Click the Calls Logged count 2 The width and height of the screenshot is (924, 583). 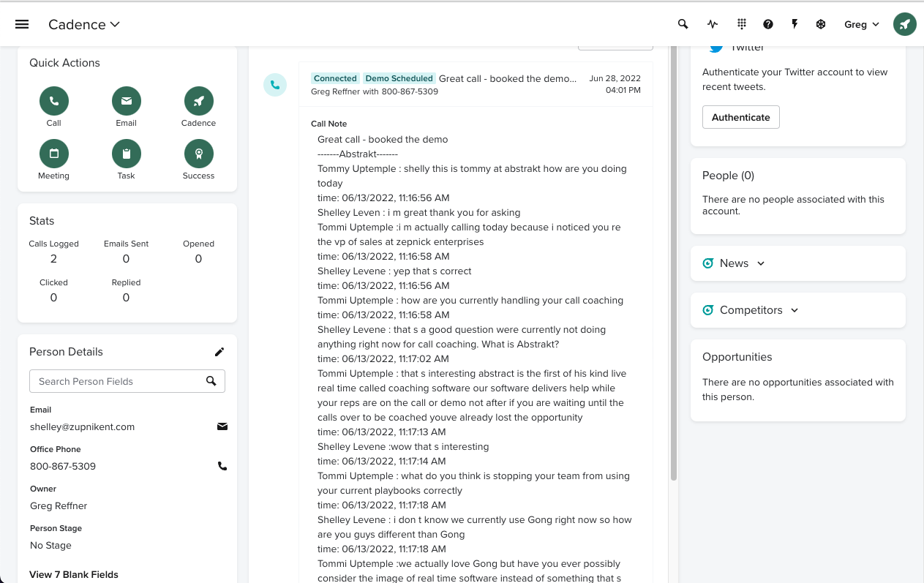coord(54,259)
